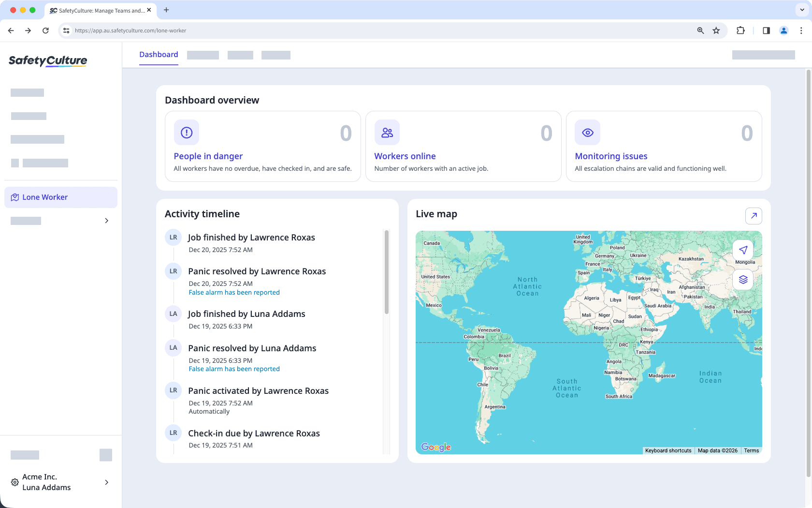Screen dimensions: 812x508
Task: Click the People in danger alert icon
Action: [x=186, y=132]
